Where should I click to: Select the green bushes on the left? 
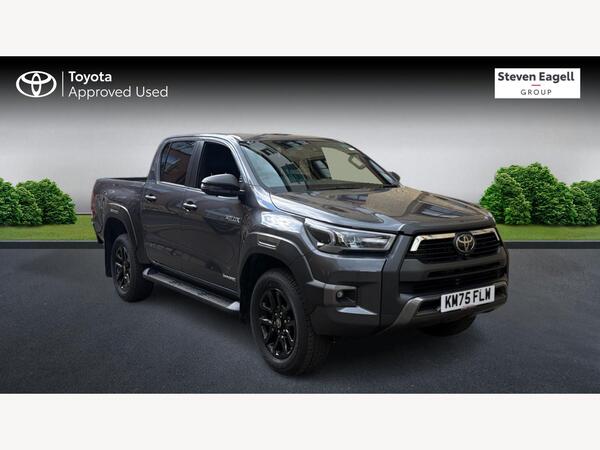[x=37, y=202]
